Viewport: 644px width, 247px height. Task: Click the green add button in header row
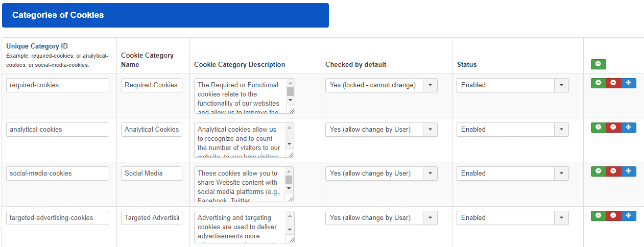click(x=598, y=64)
